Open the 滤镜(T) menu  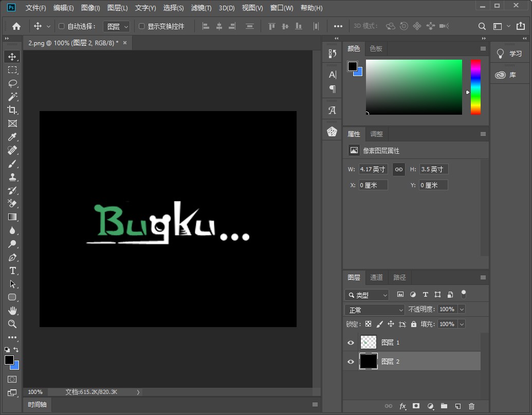(201, 8)
